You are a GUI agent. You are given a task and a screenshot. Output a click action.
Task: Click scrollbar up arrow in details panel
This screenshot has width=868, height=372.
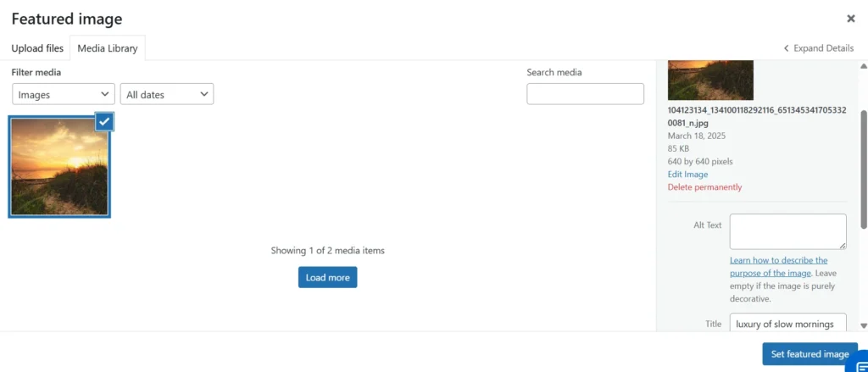tap(863, 66)
